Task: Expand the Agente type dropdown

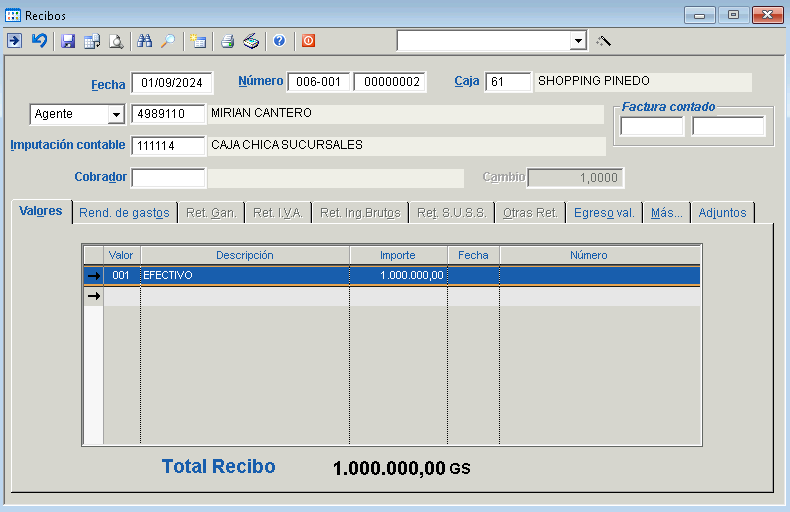Action: click(x=116, y=115)
